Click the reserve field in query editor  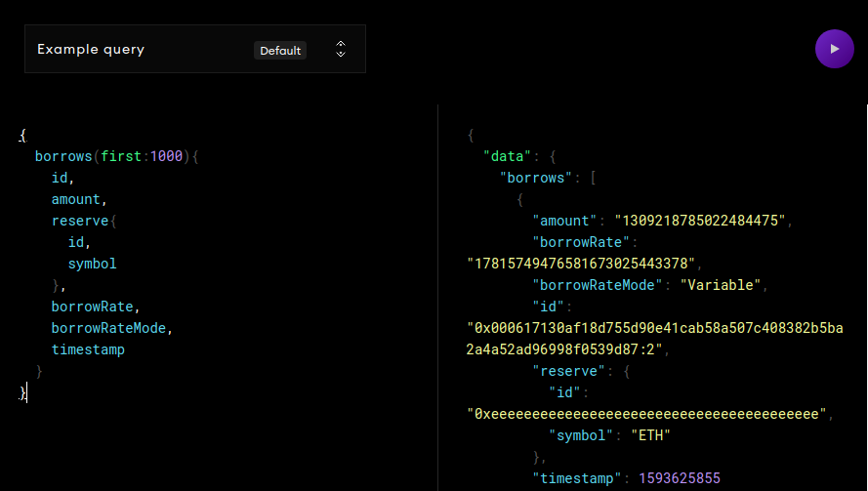click(x=80, y=221)
